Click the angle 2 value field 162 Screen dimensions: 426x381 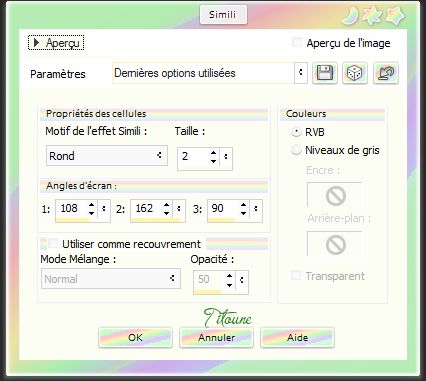point(147,209)
